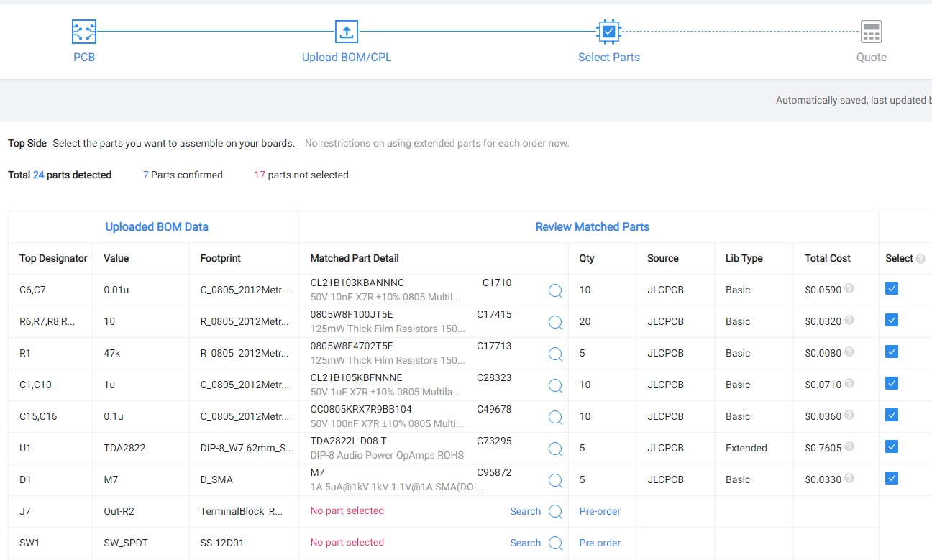Screen dimensions: 932x560
Task: Click part number C1710
Action: 497,283
